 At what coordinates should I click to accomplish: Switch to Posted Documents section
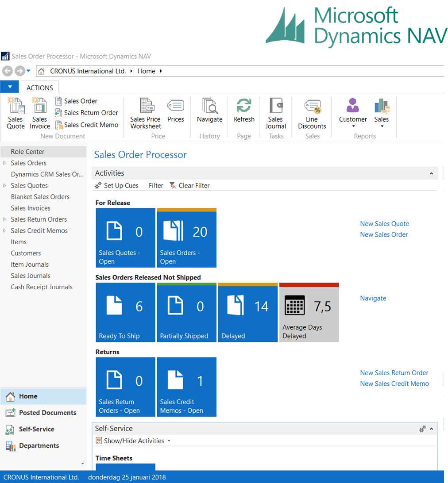coord(43,413)
